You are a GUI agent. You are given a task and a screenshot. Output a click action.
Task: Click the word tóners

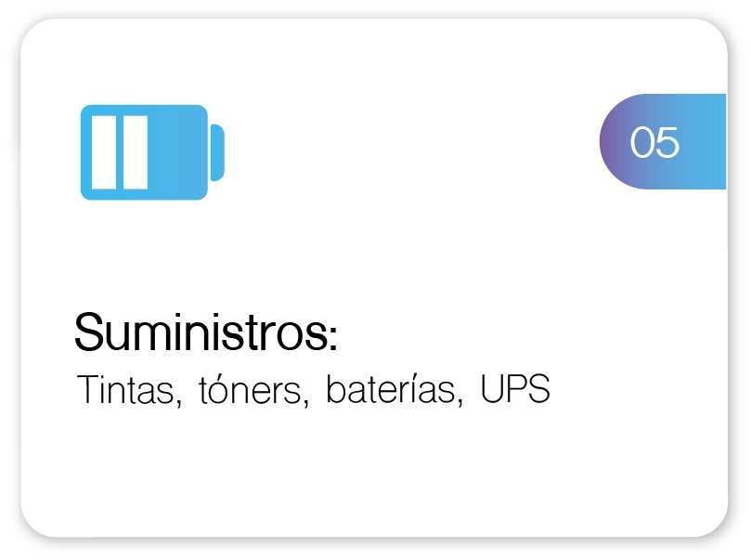(252, 391)
